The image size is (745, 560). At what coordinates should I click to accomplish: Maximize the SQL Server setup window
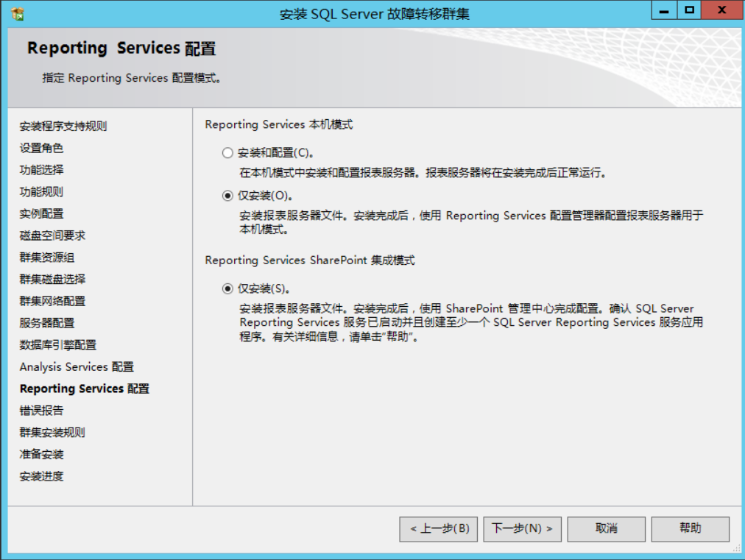click(688, 10)
